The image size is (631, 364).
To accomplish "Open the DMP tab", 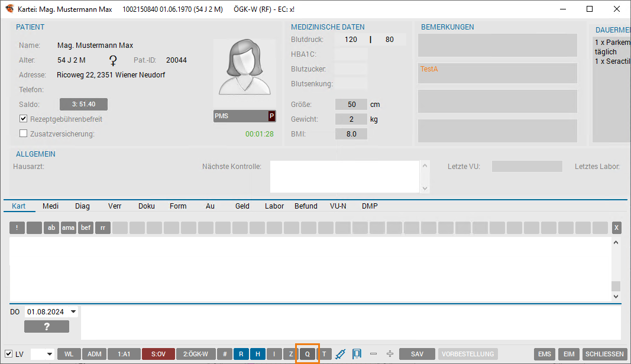I will pyautogui.click(x=370, y=206).
